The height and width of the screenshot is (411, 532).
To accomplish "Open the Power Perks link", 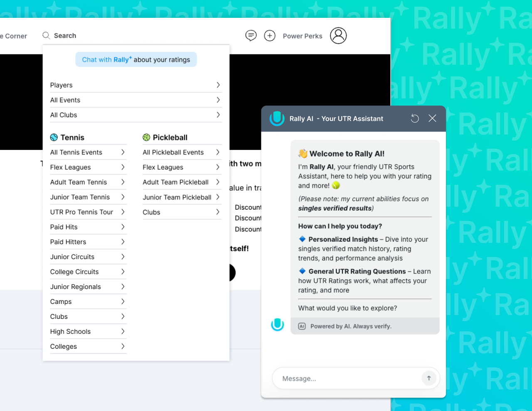I will click(x=303, y=36).
